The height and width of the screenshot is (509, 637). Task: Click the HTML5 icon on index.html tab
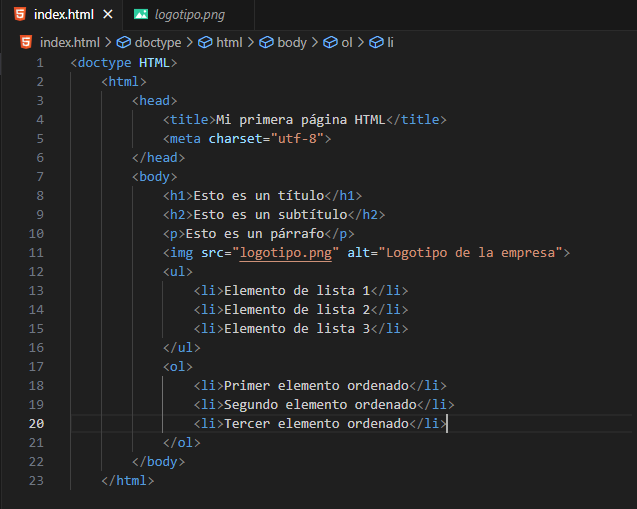click(x=20, y=14)
